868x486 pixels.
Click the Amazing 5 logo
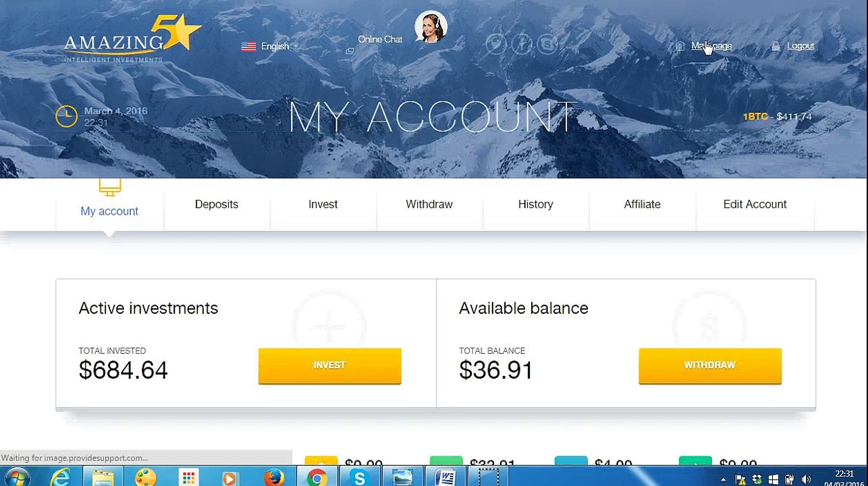tap(132, 39)
